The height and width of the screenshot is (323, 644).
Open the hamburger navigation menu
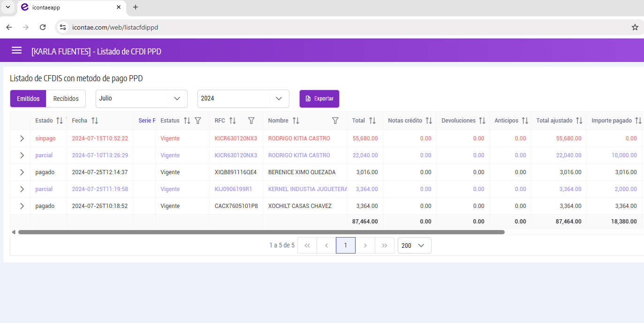[17, 51]
